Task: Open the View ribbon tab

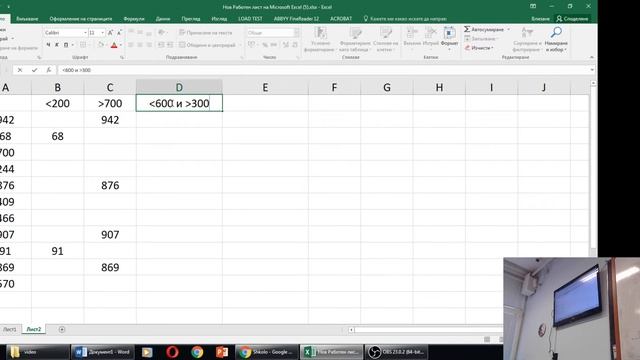Action: tap(219, 19)
